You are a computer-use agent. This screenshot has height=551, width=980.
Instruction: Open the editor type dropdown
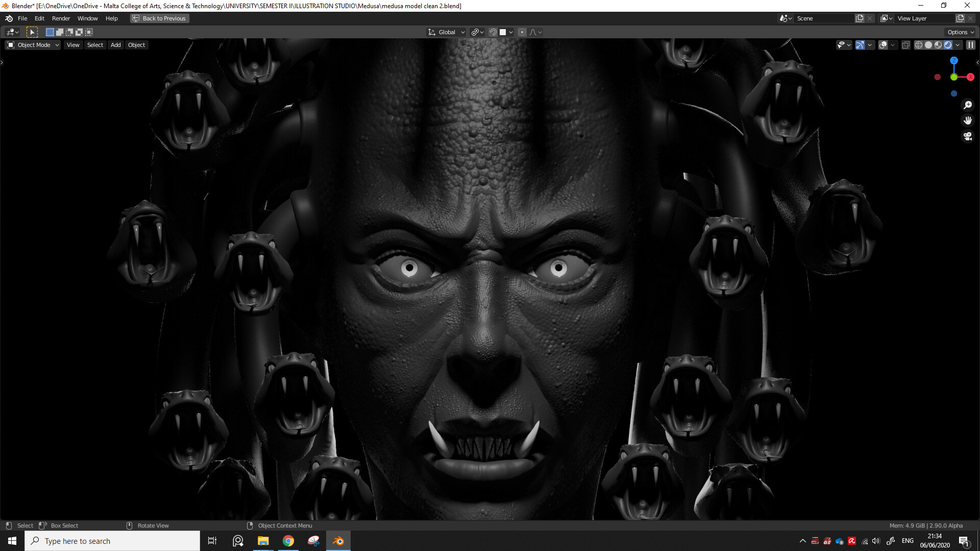tap(13, 32)
